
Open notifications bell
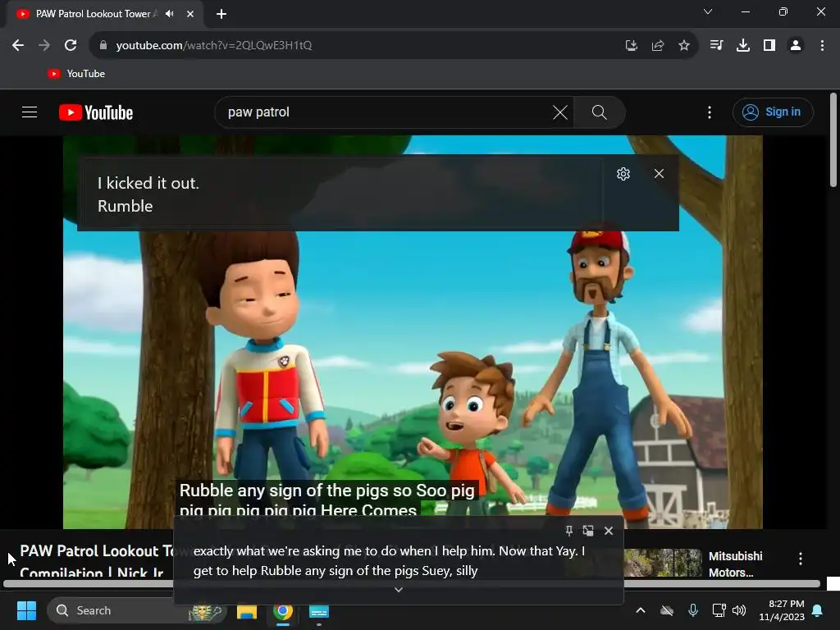tap(818, 610)
